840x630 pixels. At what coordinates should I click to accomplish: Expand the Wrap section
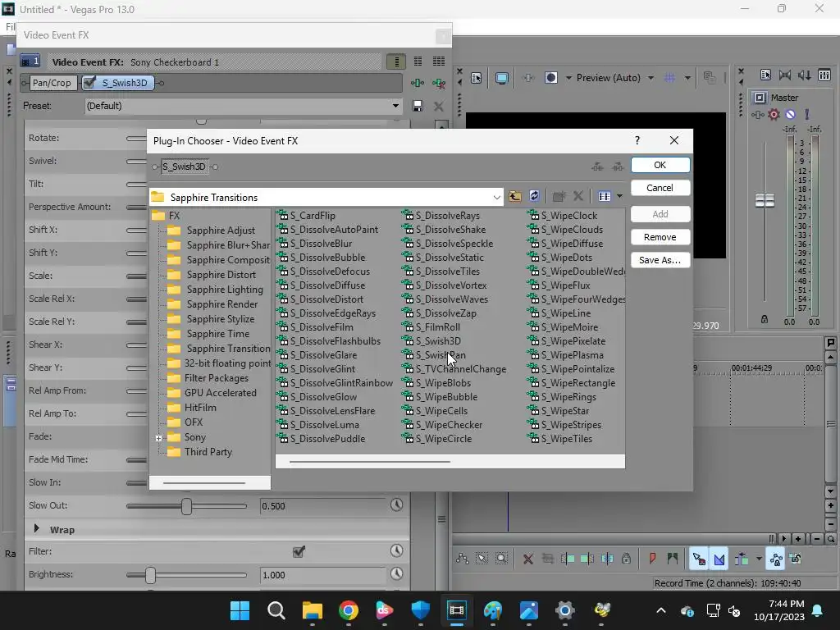[36, 529]
